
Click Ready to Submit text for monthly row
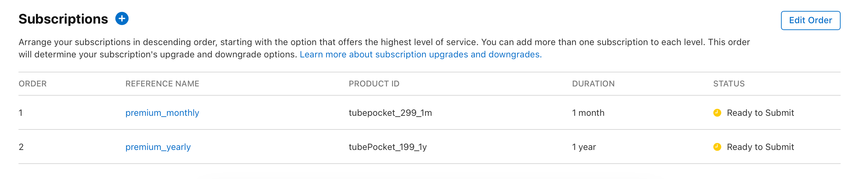point(760,113)
